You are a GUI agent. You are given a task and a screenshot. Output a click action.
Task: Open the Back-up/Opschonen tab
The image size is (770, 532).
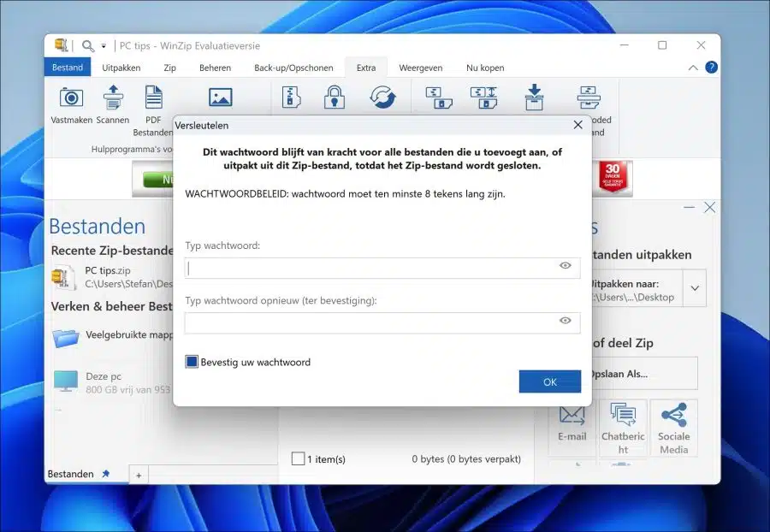coord(293,68)
